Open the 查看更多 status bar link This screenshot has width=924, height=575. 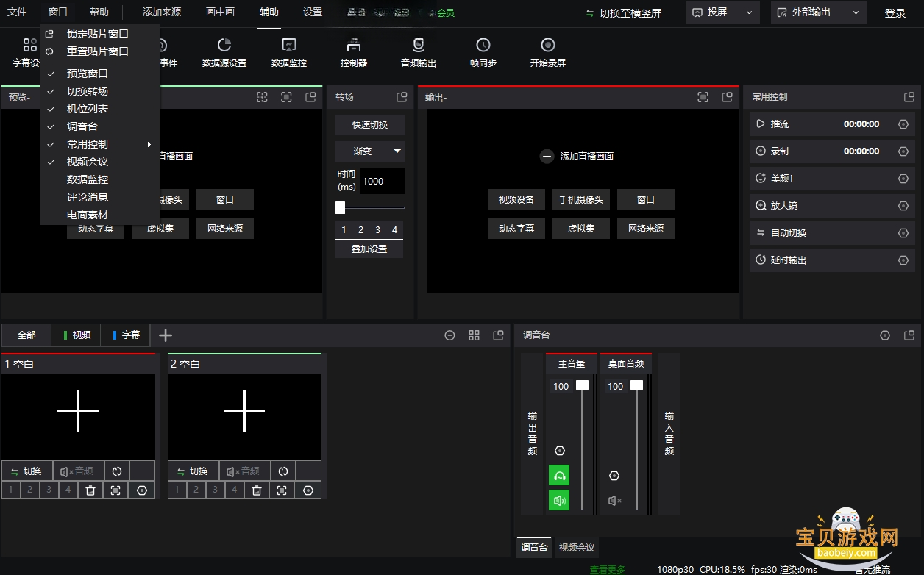tap(608, 569)
